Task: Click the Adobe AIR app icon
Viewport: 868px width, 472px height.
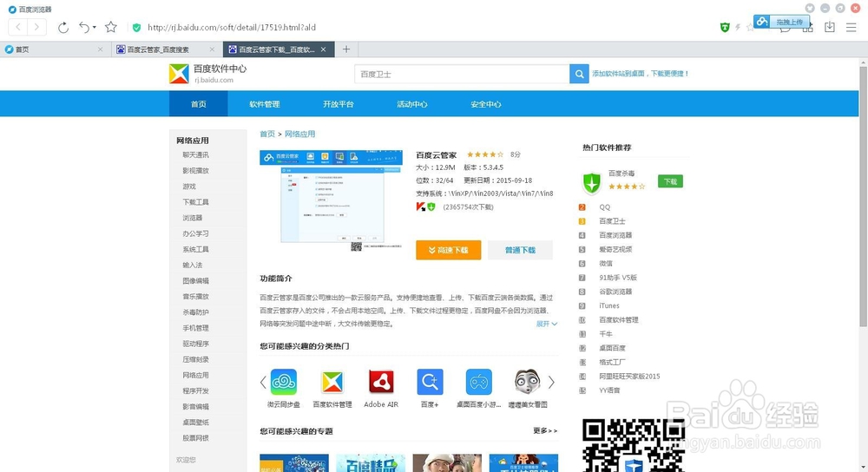Action: pos(381,382)
